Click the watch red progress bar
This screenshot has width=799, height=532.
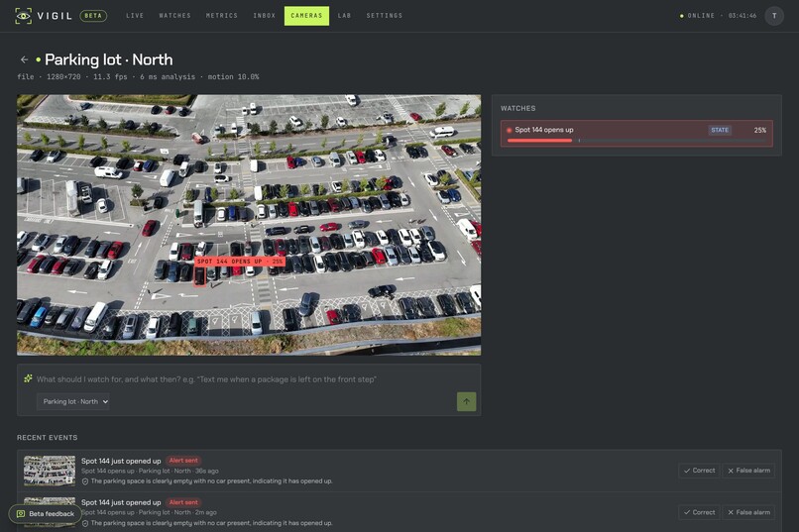(x=539, y=141)
